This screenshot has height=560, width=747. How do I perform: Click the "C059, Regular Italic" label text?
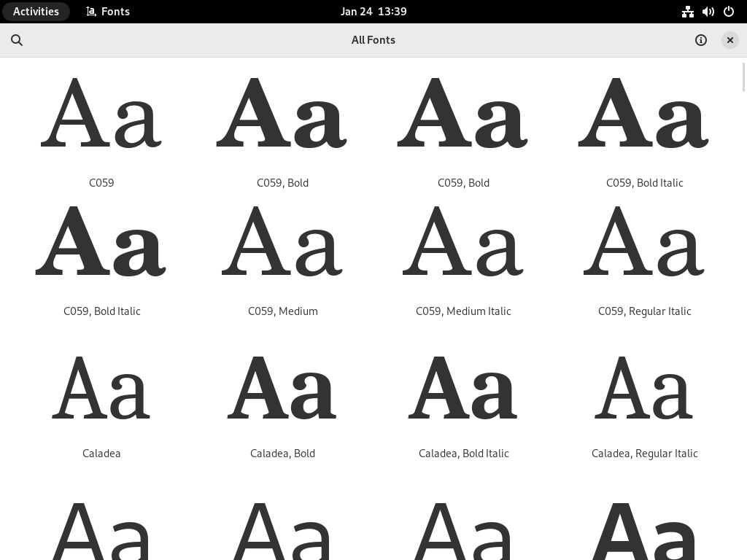[x=645, y=311]
